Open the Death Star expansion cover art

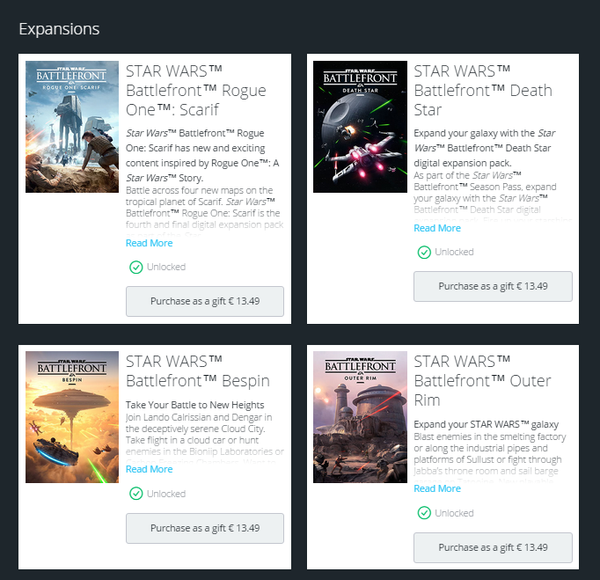tap(360, 127)
